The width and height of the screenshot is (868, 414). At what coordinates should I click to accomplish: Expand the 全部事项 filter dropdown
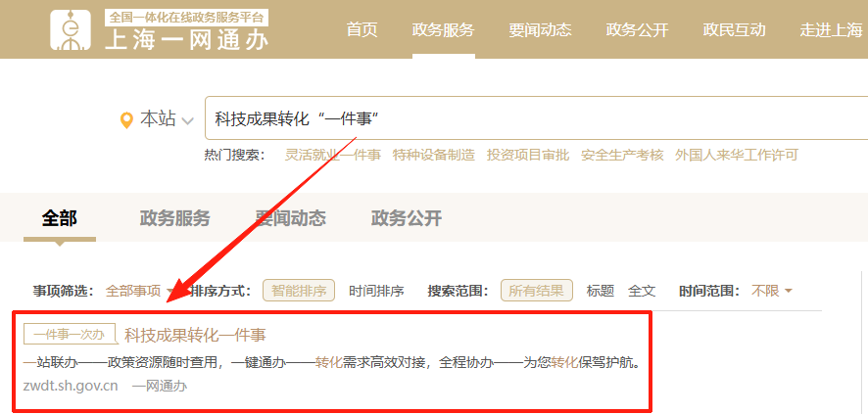tap(139, 291)
